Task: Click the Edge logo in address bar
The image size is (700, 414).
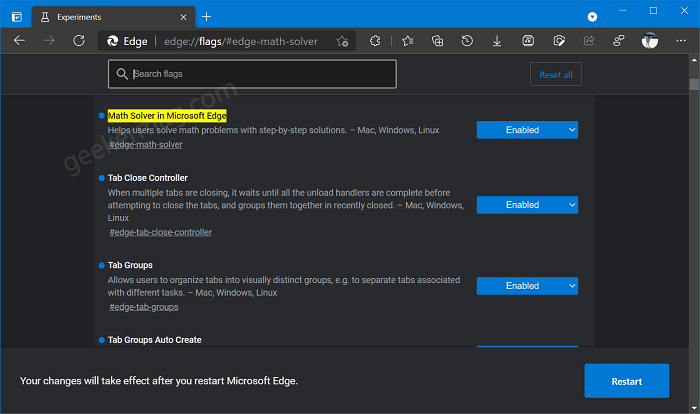Action: click(x=112, y=41)
